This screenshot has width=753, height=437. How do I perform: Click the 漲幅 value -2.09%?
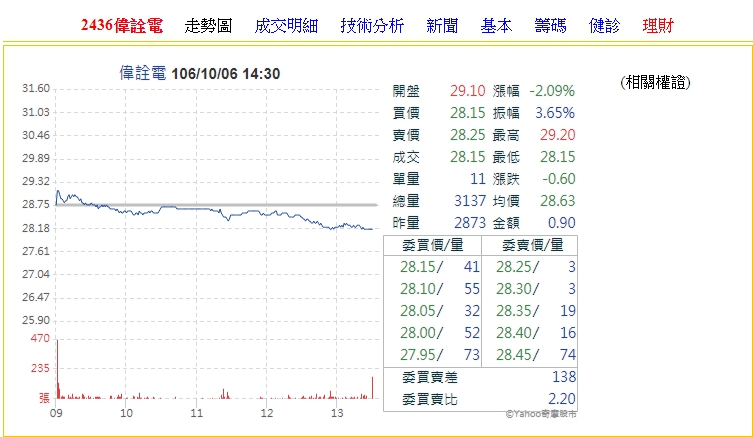click(x=552, y=91)
